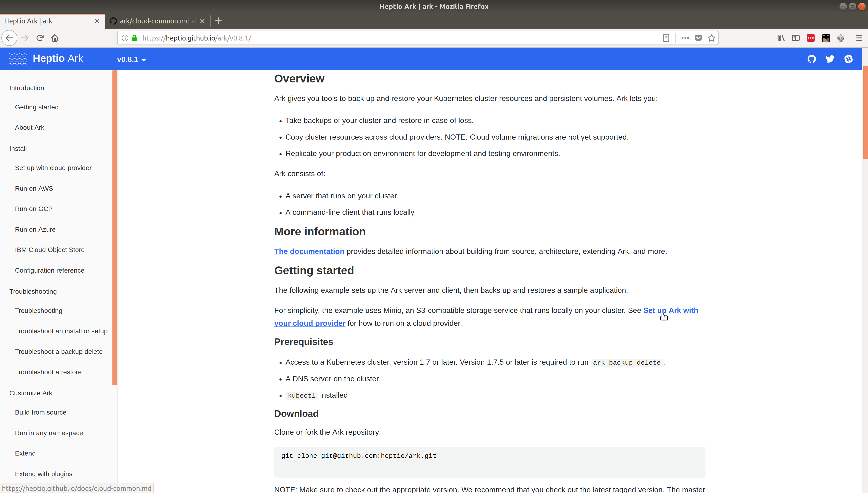Open page actions three-dot menu
Image resolution: width=868 pixels, height=493 pixels.
[685, 38]
